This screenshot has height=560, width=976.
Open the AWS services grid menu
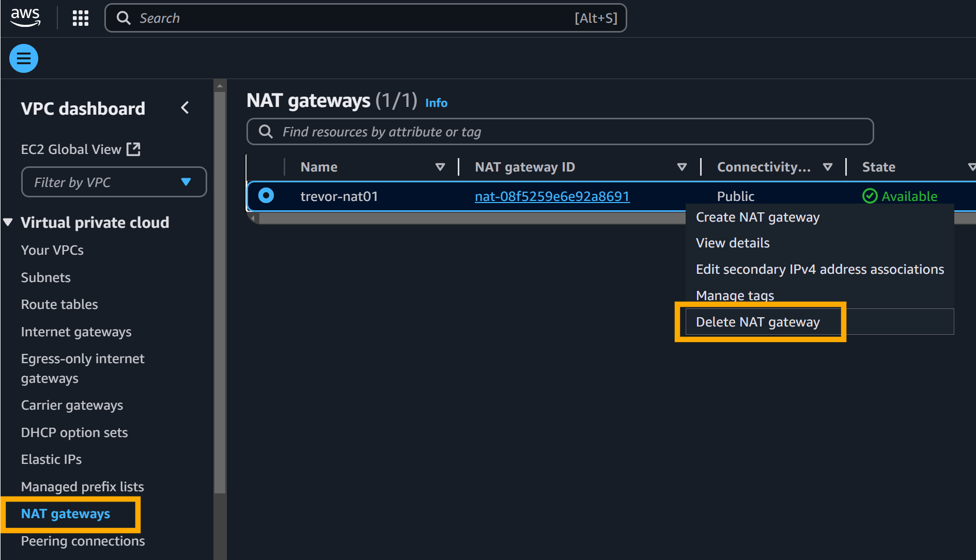(80, 18)
